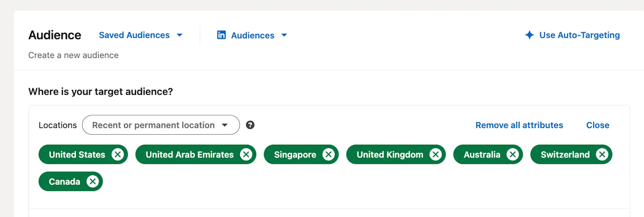
Task: Click the Canada location chip label
Action: point(64,182)
